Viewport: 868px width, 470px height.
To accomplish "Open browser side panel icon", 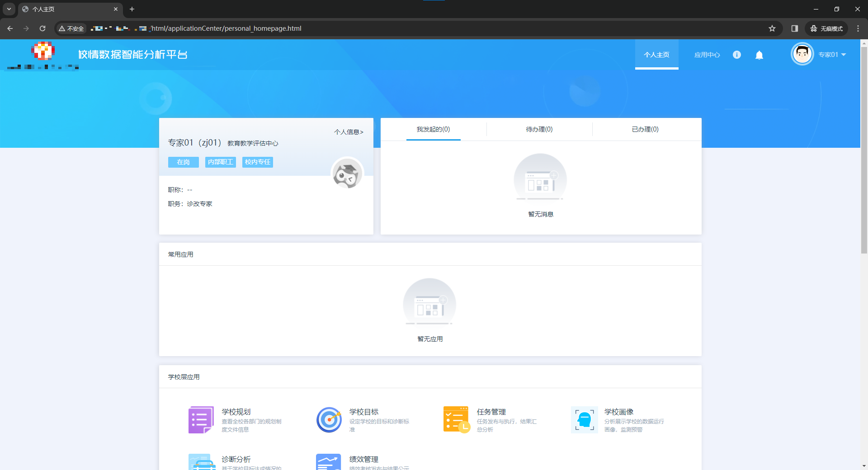I will 794,28.
